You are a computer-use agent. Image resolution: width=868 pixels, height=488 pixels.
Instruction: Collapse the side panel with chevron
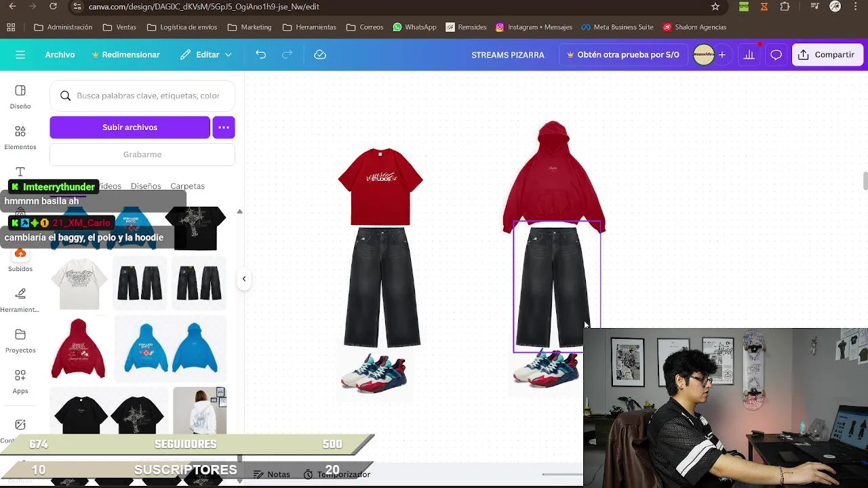(244, 279)
